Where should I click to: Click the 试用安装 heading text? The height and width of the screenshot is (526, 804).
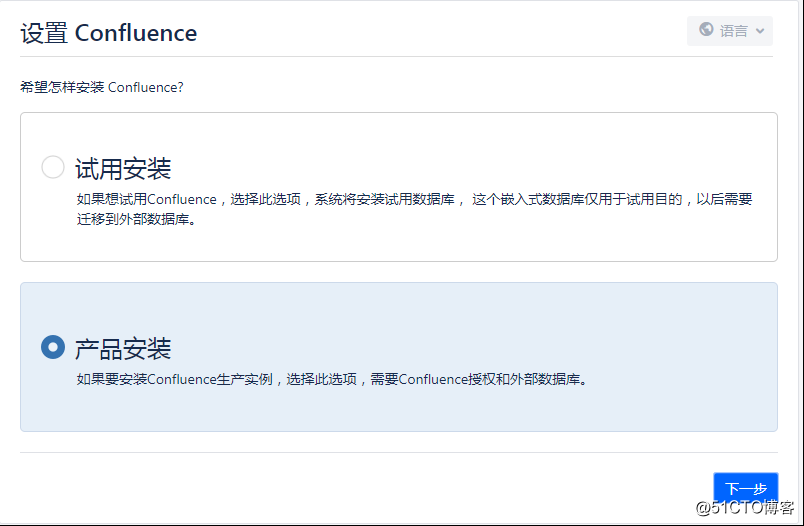123,169
